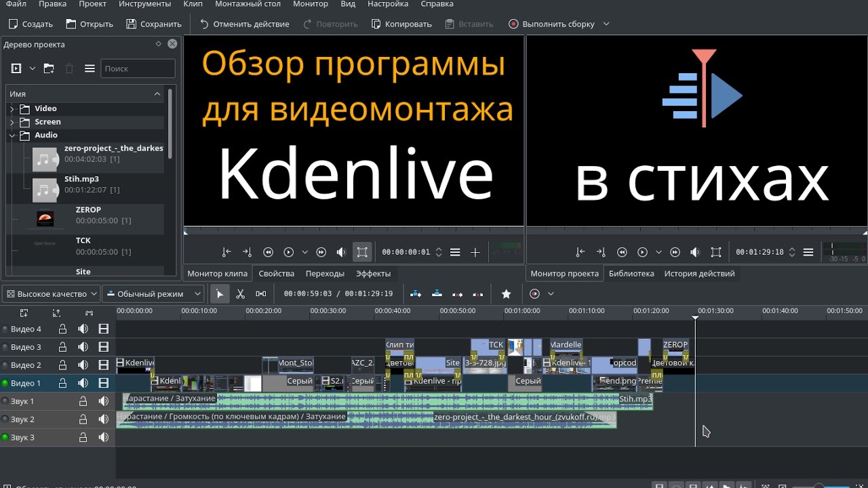Lock the Звук 2 track
This screenshot has width=868, height=488.
tap(83, 420)
